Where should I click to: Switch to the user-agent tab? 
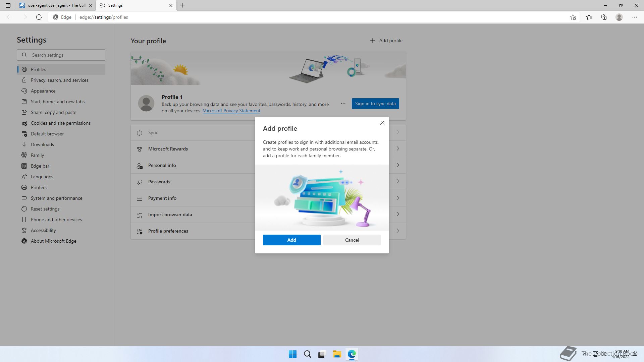(x=54, y=5)
